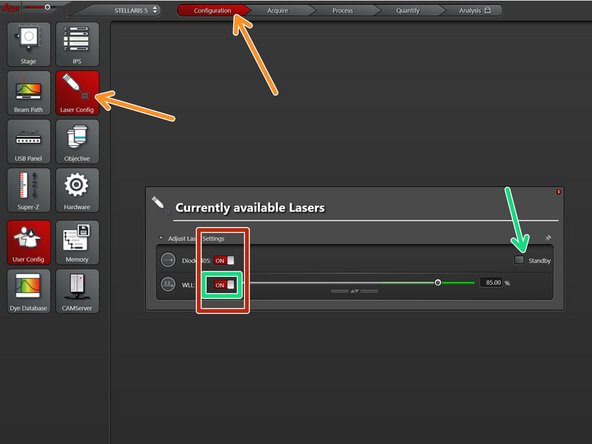592x444 pixels.
Task: Open the STELLARIS 5 system selector
Action: (135, 10)
